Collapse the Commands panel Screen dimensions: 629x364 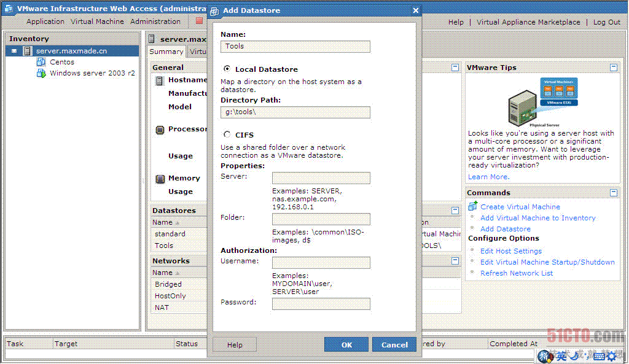(x=614, y=192)
